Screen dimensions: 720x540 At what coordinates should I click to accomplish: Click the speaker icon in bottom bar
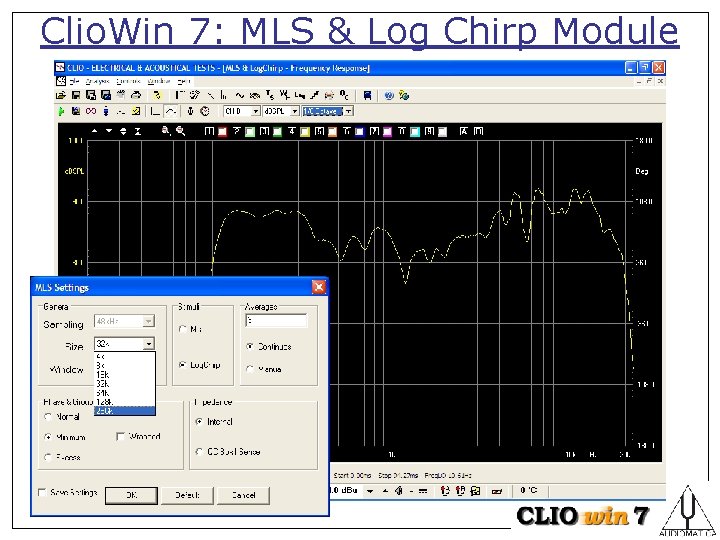[399, 491]
